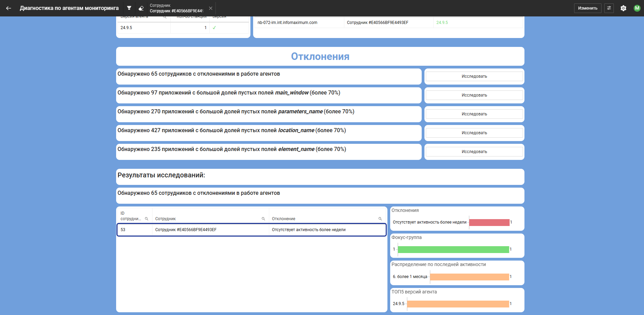Select table cell with ID 53
Screen dimensions: 644x315
pos(135,230)
